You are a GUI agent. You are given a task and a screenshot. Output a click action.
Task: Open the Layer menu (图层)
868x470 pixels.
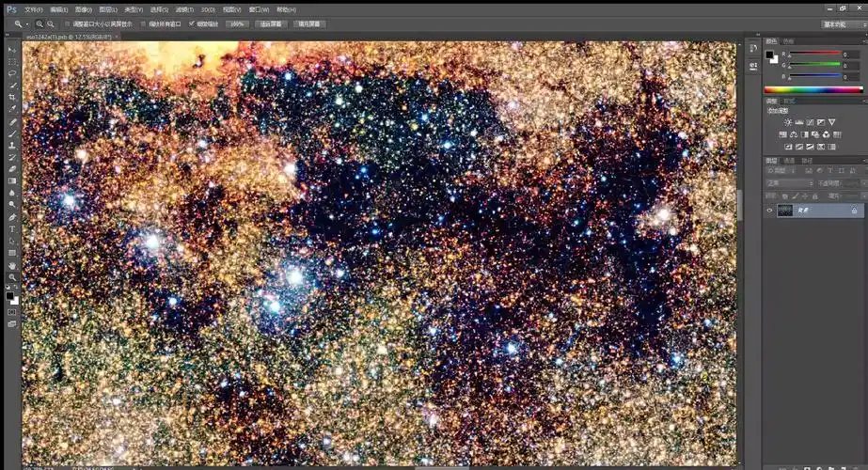point(108,9)
